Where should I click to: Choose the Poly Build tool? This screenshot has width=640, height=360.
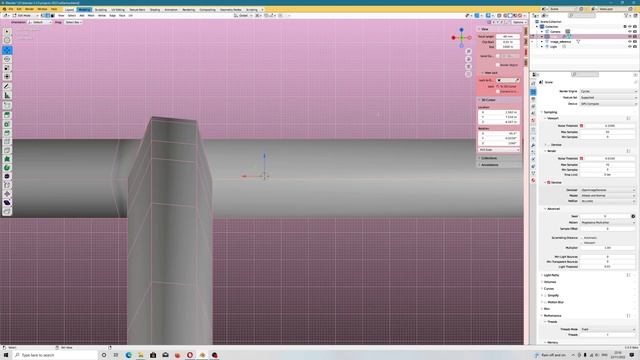7,159
